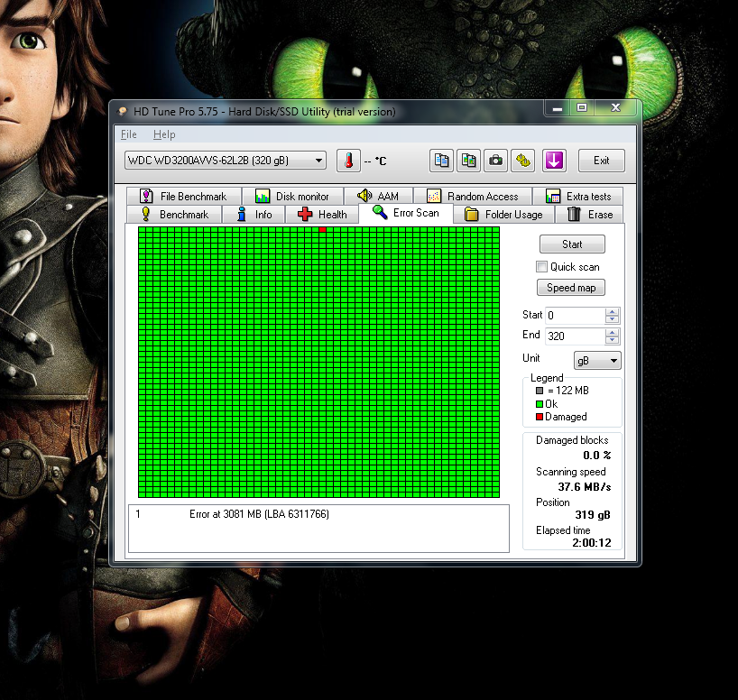Viewport: 738px width, 700px height.
Task: Click the '319 gB' position value
Action: coord(593,515)
